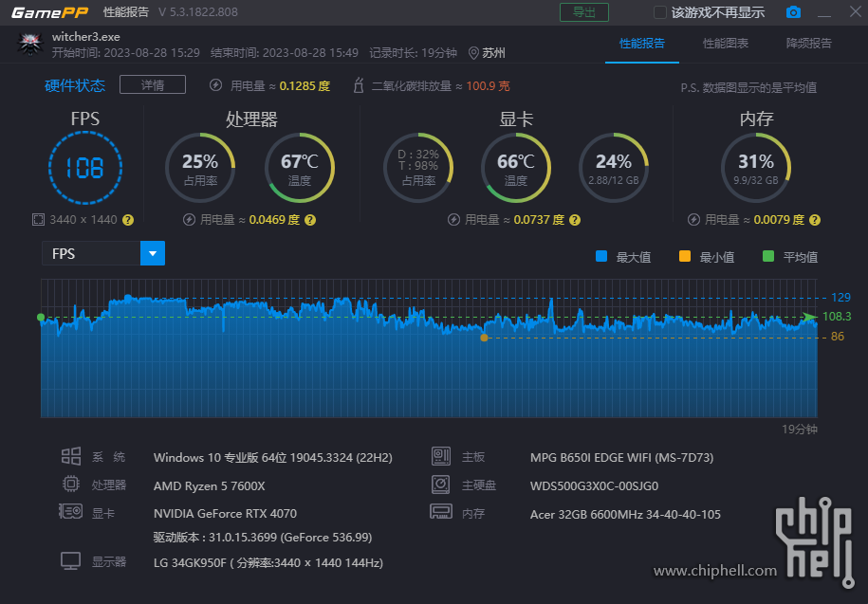Click the CPU chip icon next to 处理器
The width and height of the screenshot is (868, 604).
[x=71, y=484]
